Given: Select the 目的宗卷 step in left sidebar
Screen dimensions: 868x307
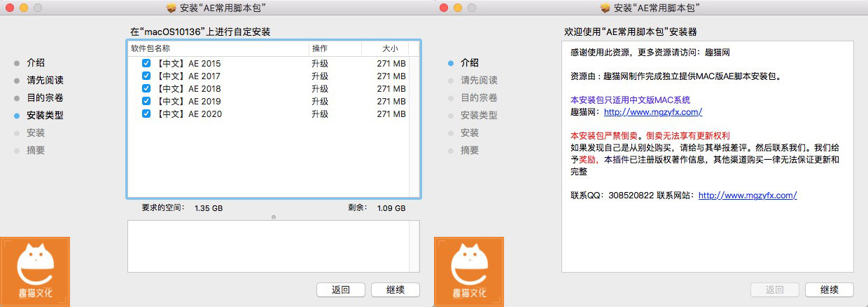Looking at the screenshot, I should 45,97.
